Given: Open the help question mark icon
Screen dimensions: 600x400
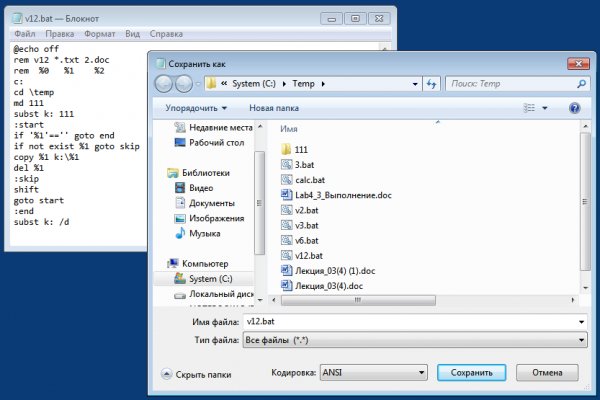Looking at the screenshot, I should 575,107.
